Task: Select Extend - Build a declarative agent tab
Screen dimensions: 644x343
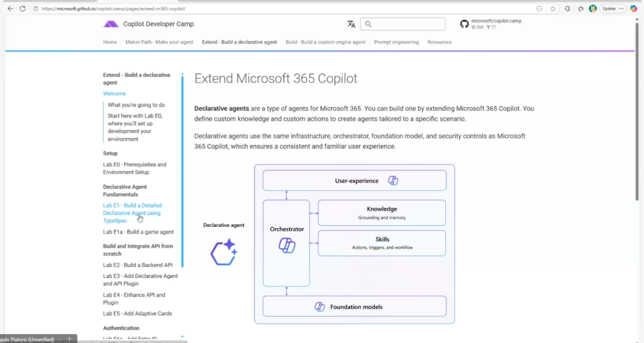Action: (x=240, y=42)
